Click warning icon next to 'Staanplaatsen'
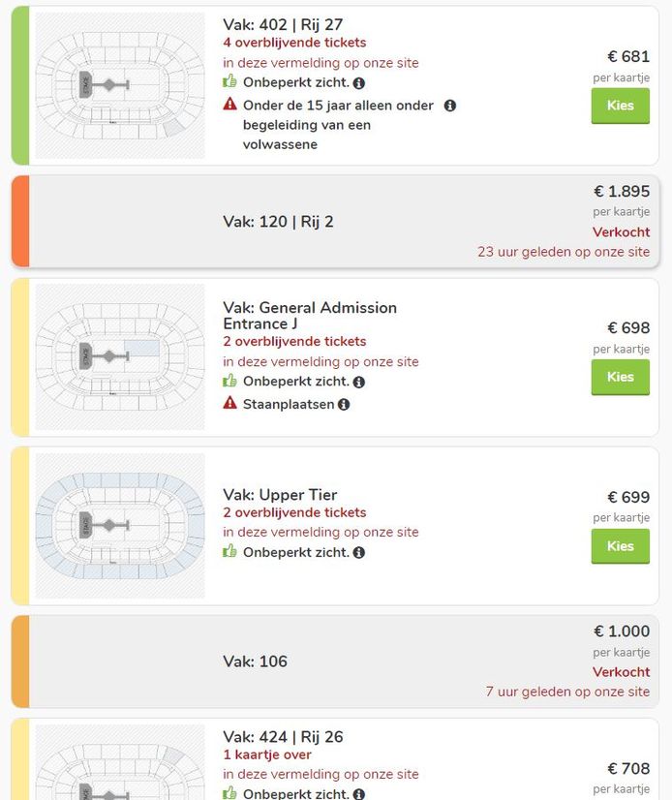 (x=229, y=404)
